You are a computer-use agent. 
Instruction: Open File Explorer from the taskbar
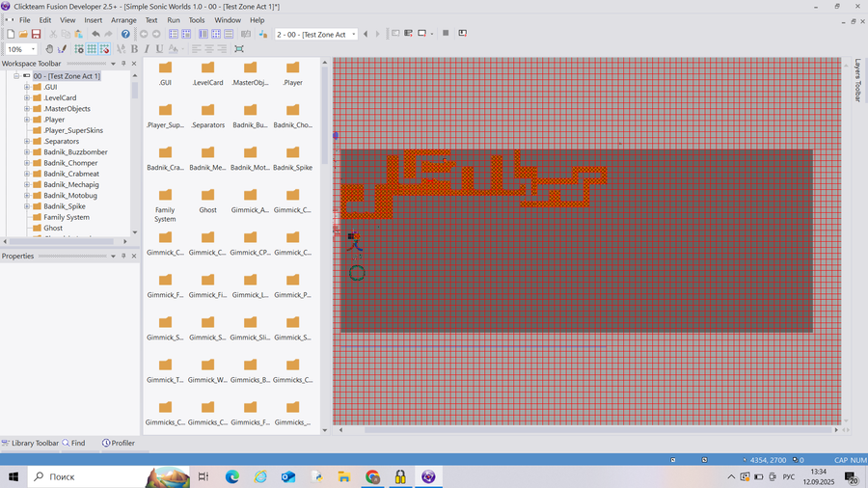[344, 476]
